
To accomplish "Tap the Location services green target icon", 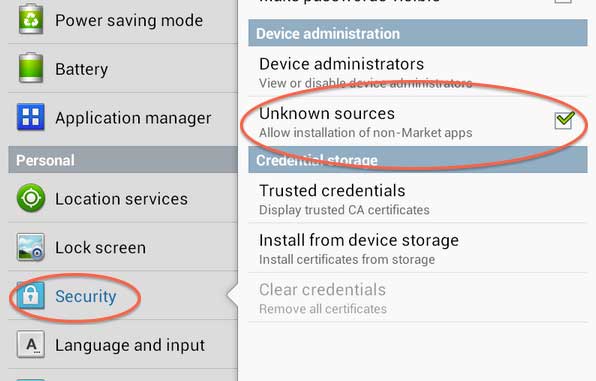I will point(31,198).
